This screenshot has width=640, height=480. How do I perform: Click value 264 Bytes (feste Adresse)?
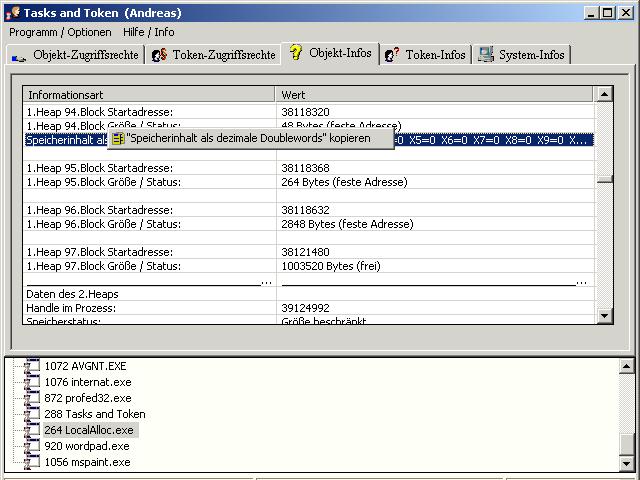(344, 182)
